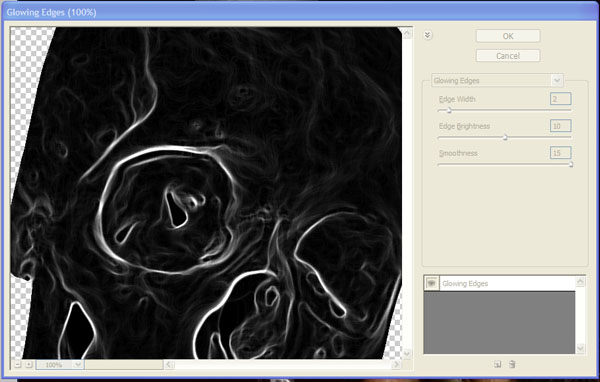This screenshot has height=382, width=600.
Task: Click preview horizontal scrollbar right arrow
Action: 396,364
